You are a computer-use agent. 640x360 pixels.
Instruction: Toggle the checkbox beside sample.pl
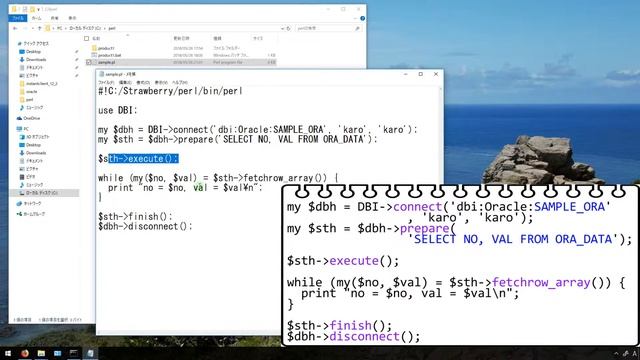[89, 62]
